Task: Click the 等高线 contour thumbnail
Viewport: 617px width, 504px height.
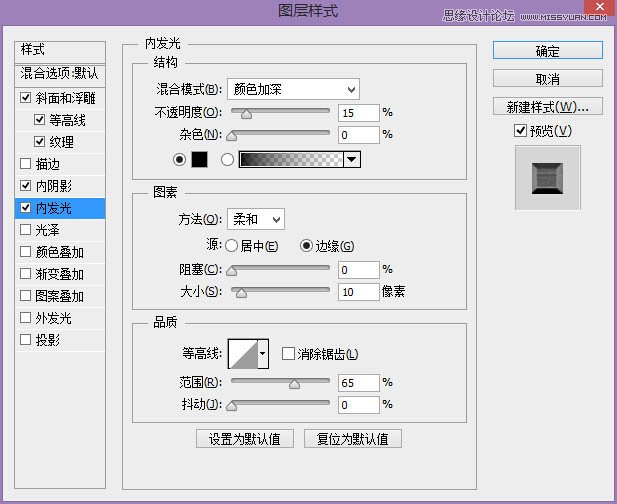Action: click(243, 353)
